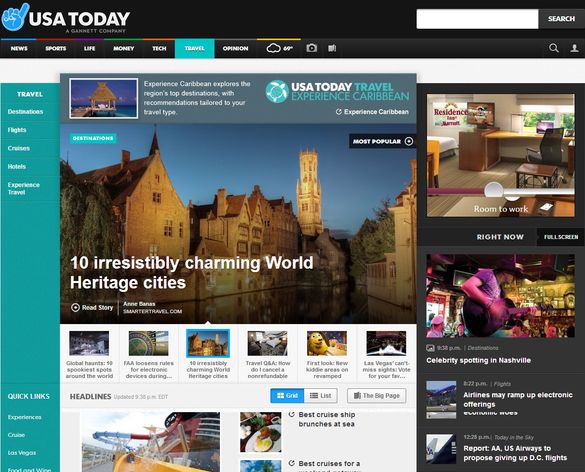Click the airplane thumbnail beside Airlines story

441,400
